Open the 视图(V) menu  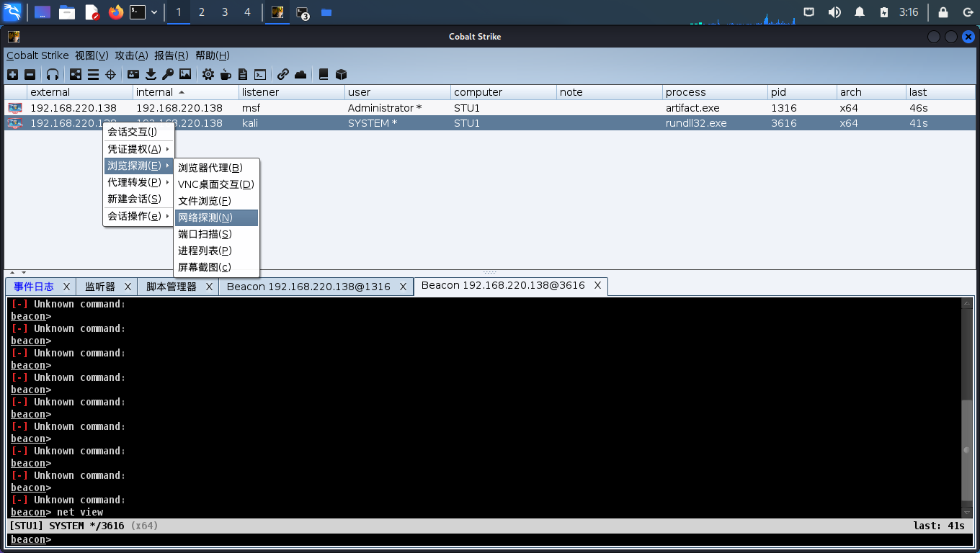pyautogui.click(x=92, y=55)
